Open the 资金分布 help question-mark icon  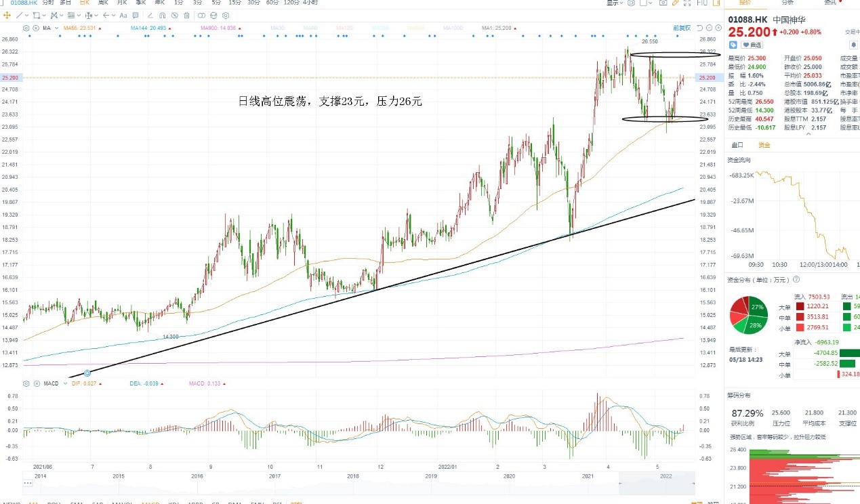[x=797, y=278]
